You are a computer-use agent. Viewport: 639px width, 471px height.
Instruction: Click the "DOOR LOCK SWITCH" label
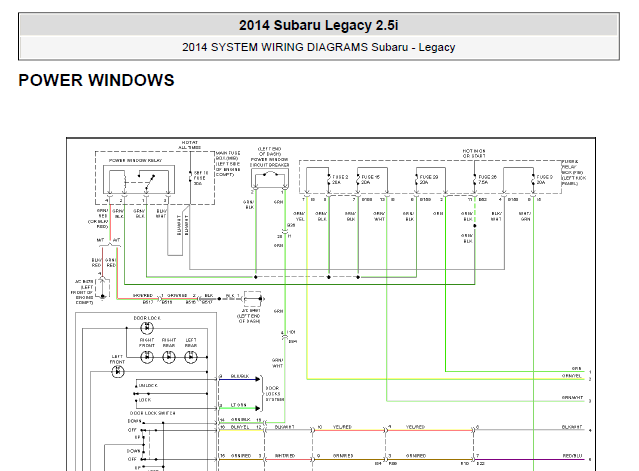[x=153, y=413]
